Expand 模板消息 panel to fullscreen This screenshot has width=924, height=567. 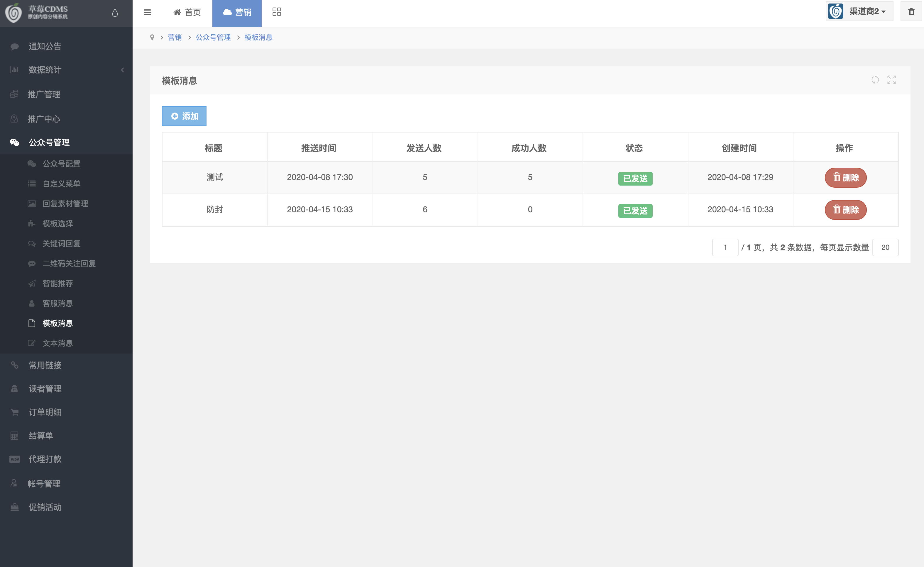pyautogui.click(x=892, y=80)
